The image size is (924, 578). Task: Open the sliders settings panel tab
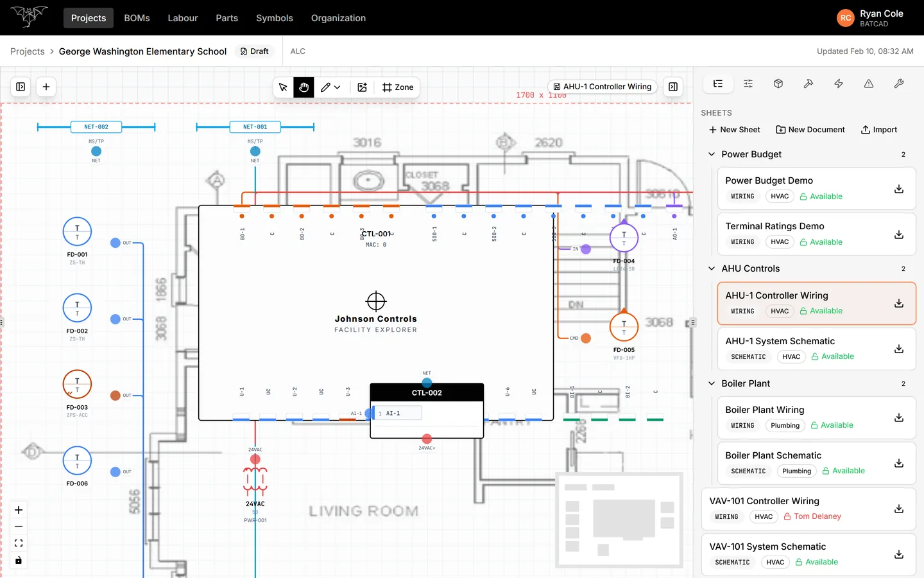click(x=748, y=83)
